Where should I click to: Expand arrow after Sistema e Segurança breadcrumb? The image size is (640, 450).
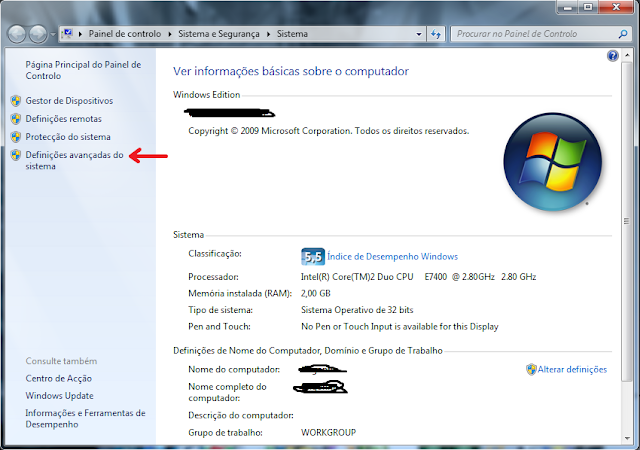pyautogui.click(x=268, y=34)
